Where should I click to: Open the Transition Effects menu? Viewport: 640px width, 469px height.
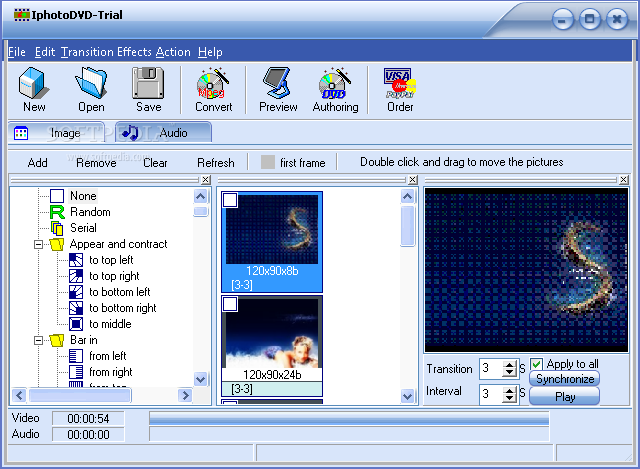click(107, 52)
